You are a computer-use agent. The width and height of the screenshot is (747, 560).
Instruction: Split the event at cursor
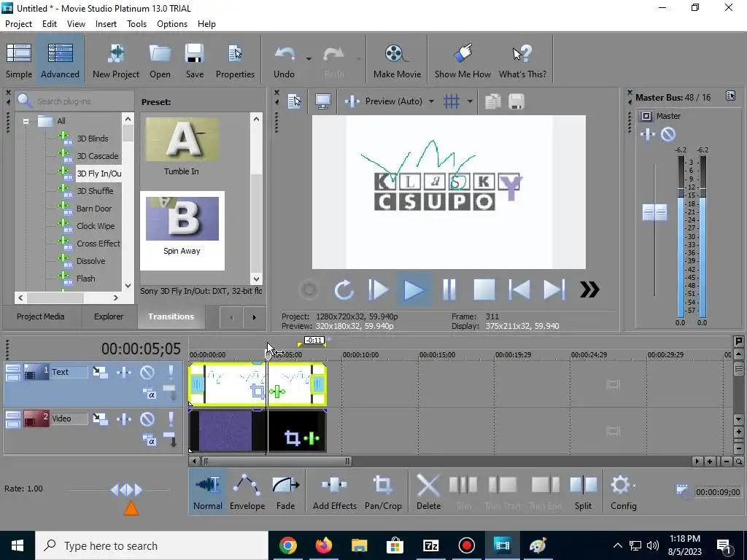click(x=583, y=492)
